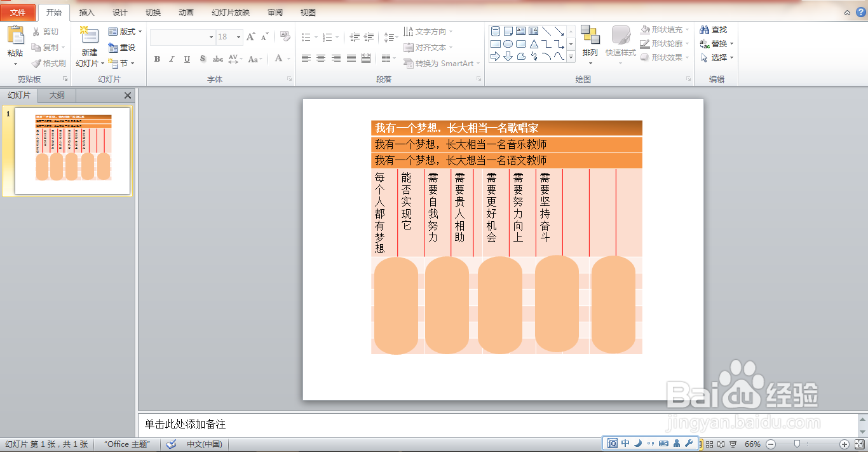The height and width of the screenshot is (452, 868).
Task: Switch to the Insert (插入) tab
Action: point(87,13)
